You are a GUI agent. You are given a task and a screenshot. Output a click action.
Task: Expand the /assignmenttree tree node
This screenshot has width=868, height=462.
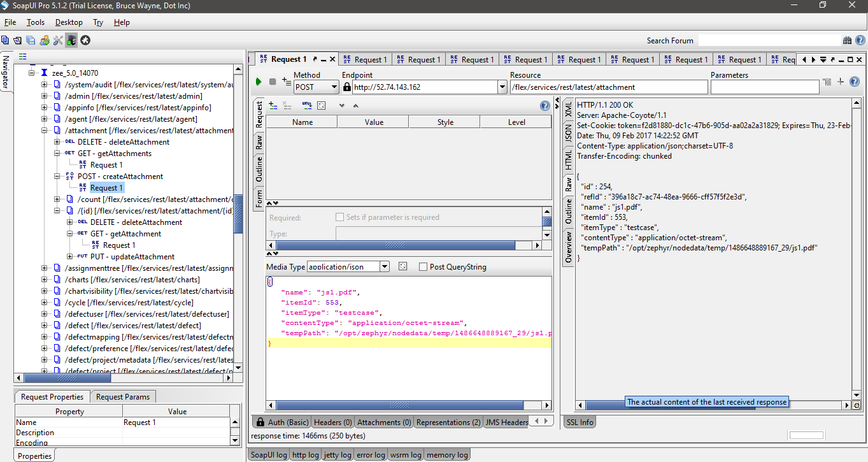coord(45,268)
